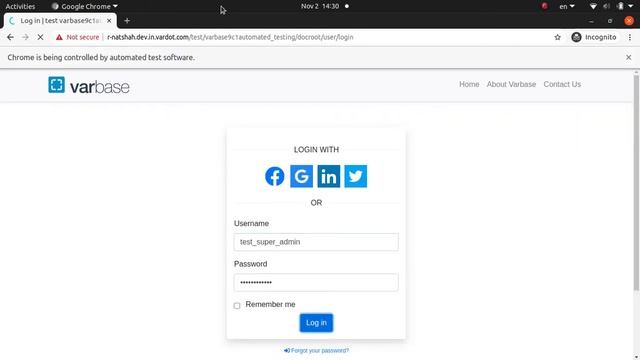Open the Home nav link
Viewport: 640px width, 360px height.
pyautogui.click(x=469, y=84)
